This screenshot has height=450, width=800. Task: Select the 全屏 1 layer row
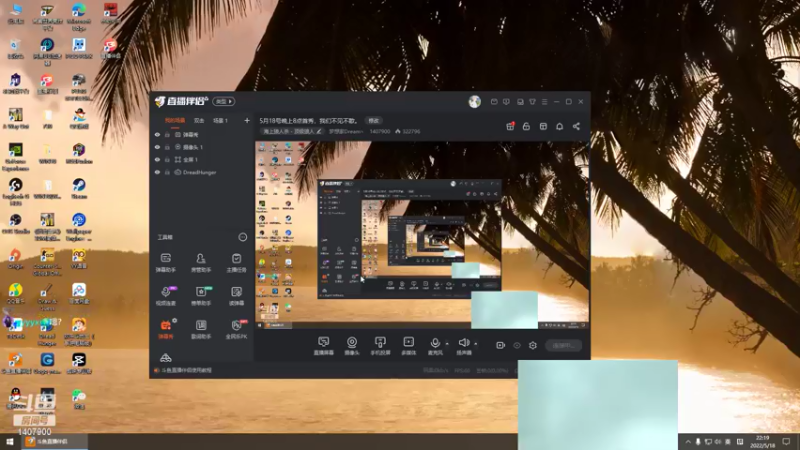(202, 160)
